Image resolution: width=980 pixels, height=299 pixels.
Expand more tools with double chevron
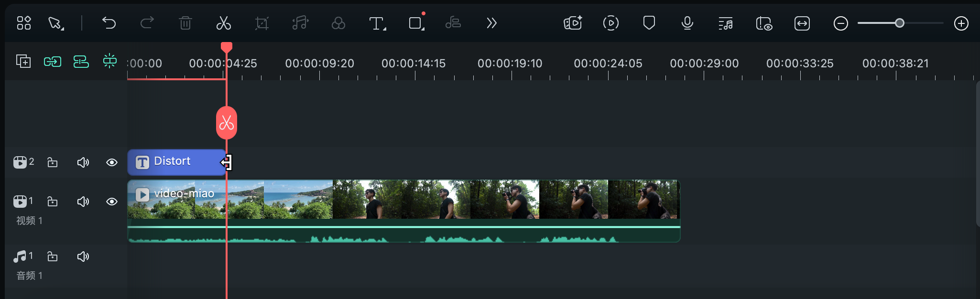[491, 23]
